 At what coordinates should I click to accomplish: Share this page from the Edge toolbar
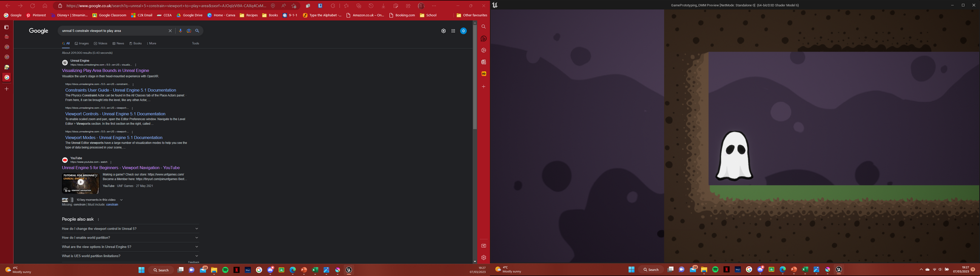click(408, 6)
